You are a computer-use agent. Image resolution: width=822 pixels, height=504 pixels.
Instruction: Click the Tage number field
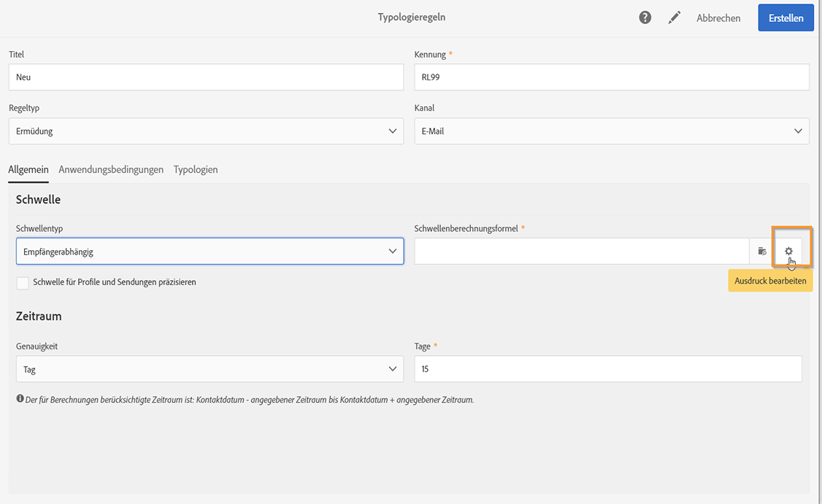[x=607, y=369]
